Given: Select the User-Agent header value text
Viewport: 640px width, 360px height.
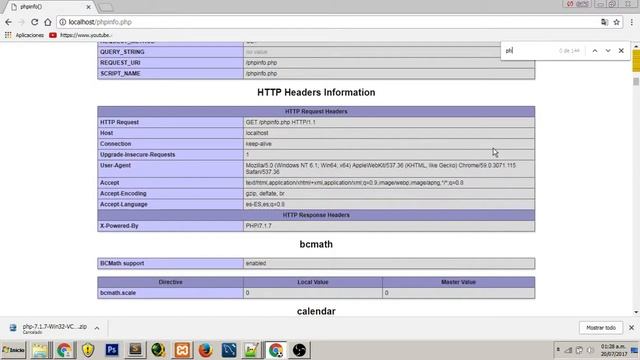Looking at the screenshot, I should point(380,169).
